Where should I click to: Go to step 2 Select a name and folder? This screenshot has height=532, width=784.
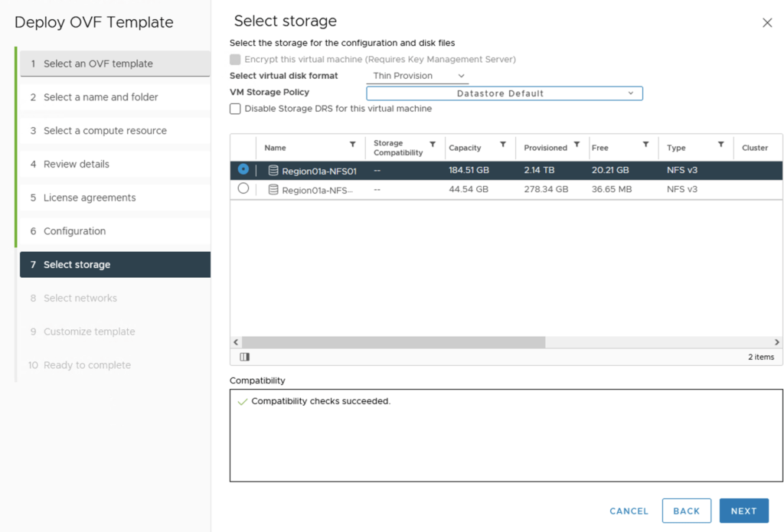point(101,97)
